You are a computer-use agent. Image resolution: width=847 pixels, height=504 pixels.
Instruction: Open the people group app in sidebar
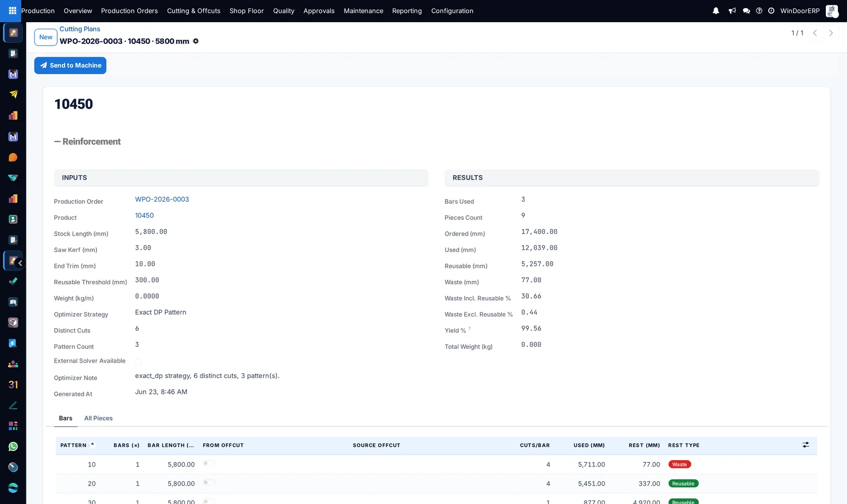tap(13, 364)
